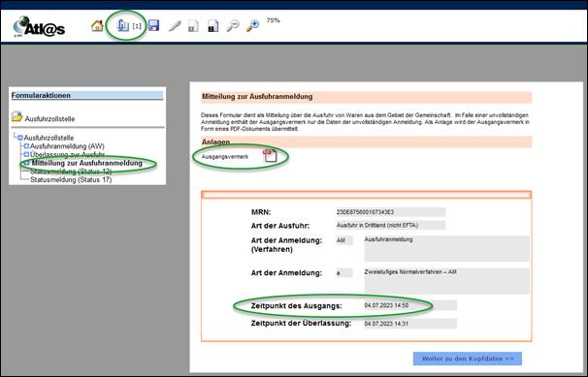Click the Zweistufiges Normalverfahren description field
Viewport: 588px width, 377px height.
pyautogui.click(x=446, y=281)
